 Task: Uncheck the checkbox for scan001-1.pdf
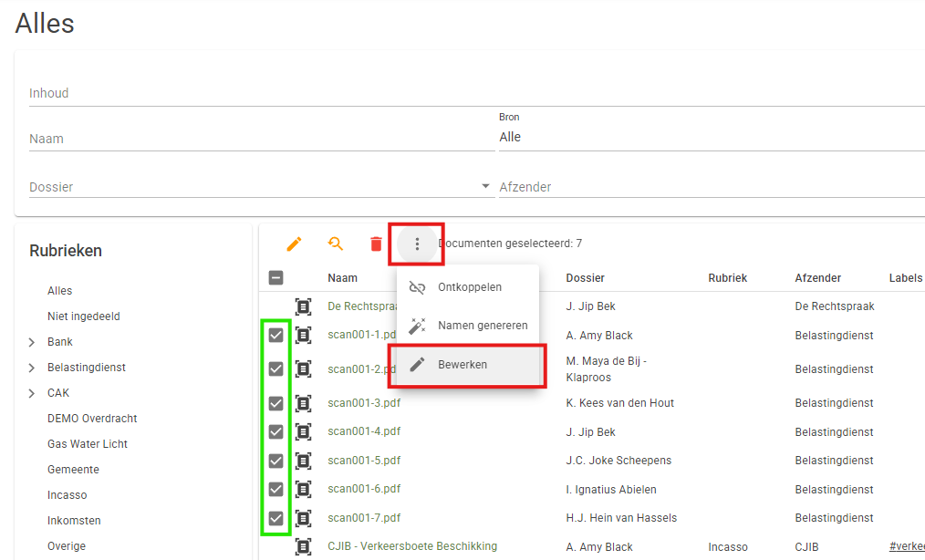(x=275, y=336)
